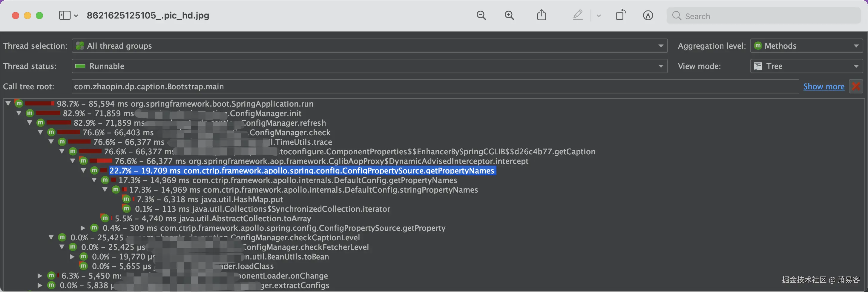The width and height of the screenshot is (868, 292).
Task: Open the Aggregation level Methods dropdown
Action: click(x=806, y=46)
